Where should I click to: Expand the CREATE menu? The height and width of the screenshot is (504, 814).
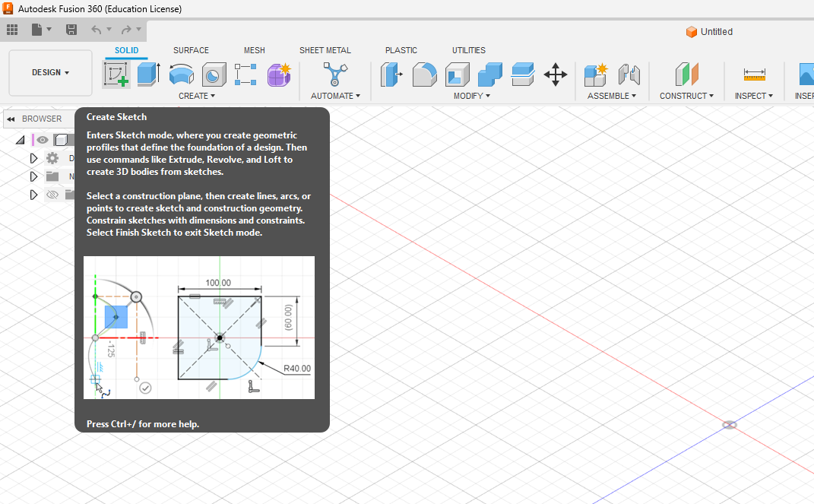(x=197, y=96)
